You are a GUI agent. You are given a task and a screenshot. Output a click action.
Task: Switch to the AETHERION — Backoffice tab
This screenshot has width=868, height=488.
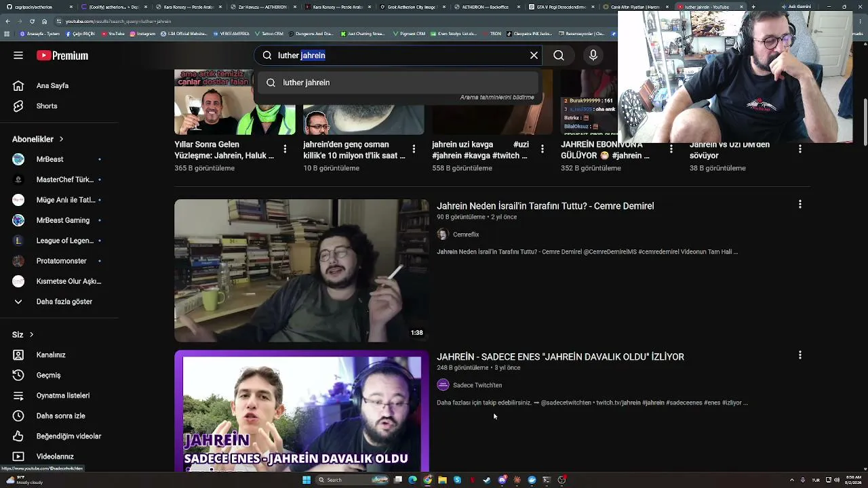point(487,7)
